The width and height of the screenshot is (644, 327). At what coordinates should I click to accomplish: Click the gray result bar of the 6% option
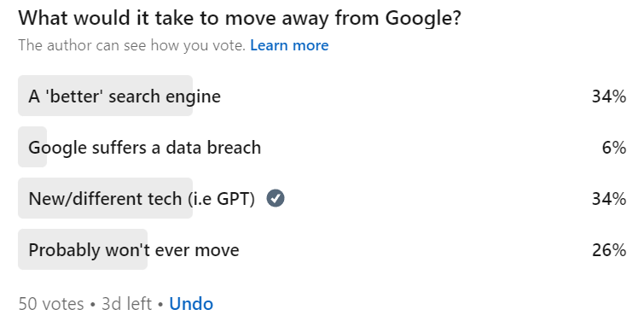32,147
